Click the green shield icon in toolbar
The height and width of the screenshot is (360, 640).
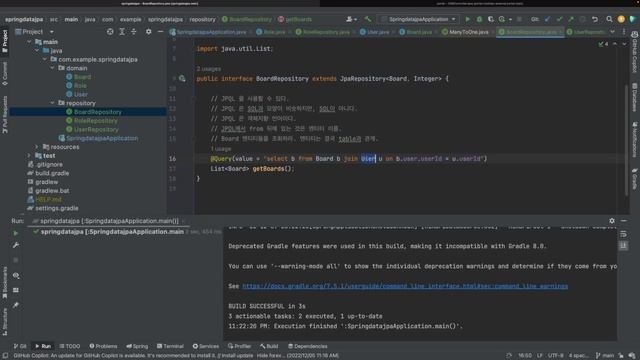pyautogui.click(x=632, y=19)
